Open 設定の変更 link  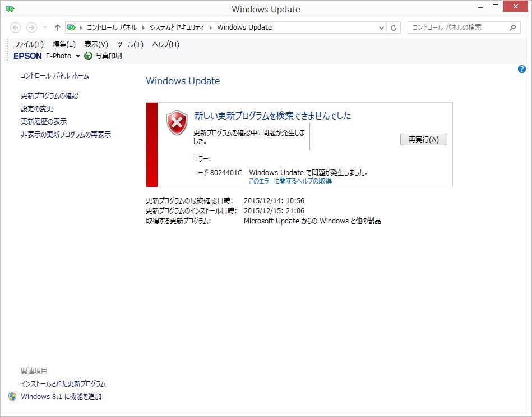[x=37, y=109]
